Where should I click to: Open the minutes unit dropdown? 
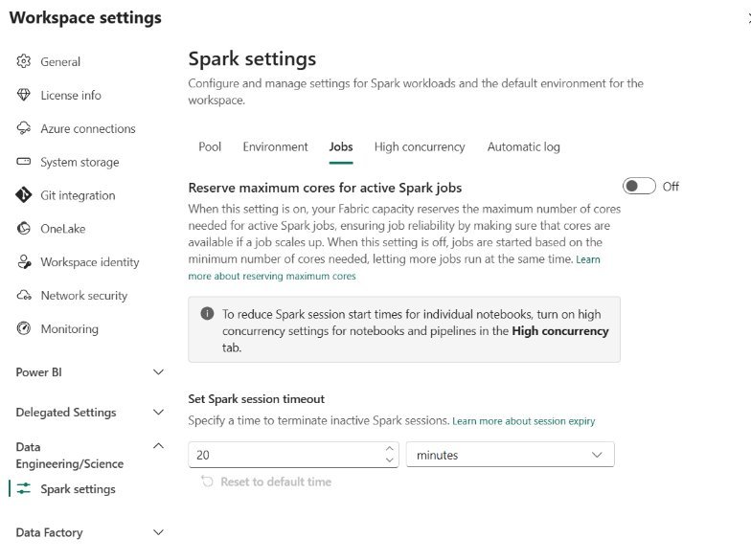510,454
